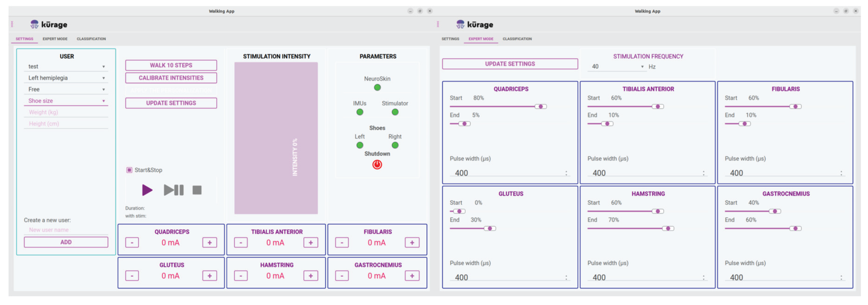Click the New user name field
Image resolution: width=868 pixels, height=305 pixels.
pyautogui.click(x=66, y=230)
